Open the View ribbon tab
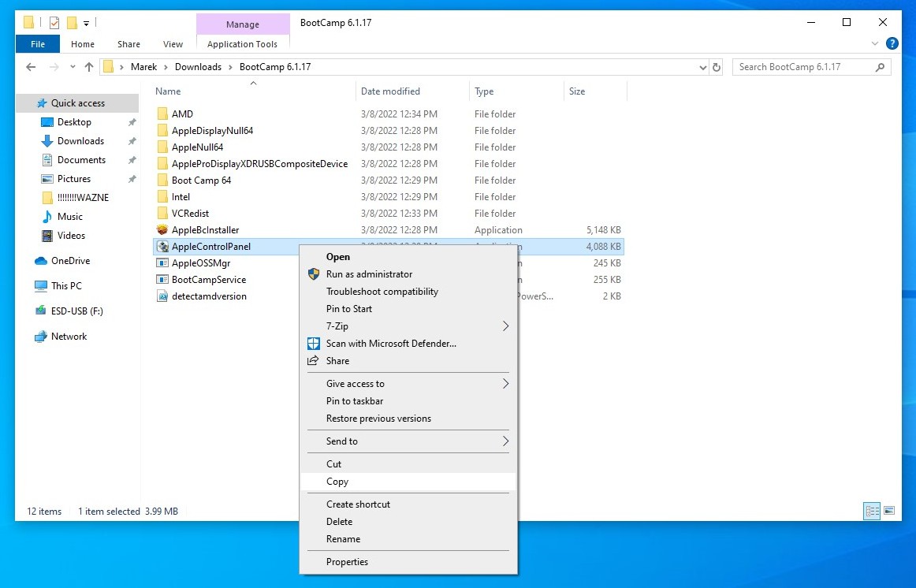Screen dimensions: 916x588 tap(173, 44)
